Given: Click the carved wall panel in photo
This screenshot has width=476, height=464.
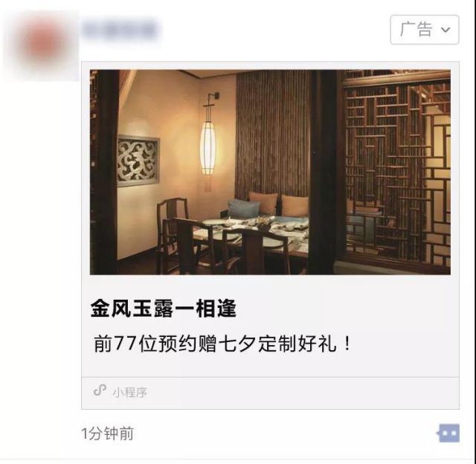Looking at the screenshot, I should 138,161.
